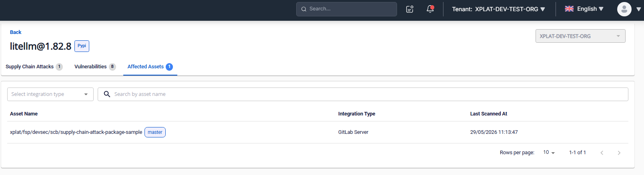Open the user profile avatar
This screenshot has width=644, height=175.
[x=624, y=9]
